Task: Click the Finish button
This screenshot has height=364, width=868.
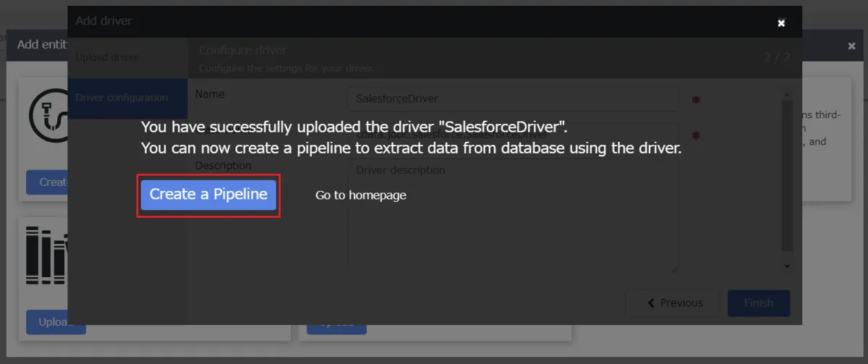Action: click(758, 303)
